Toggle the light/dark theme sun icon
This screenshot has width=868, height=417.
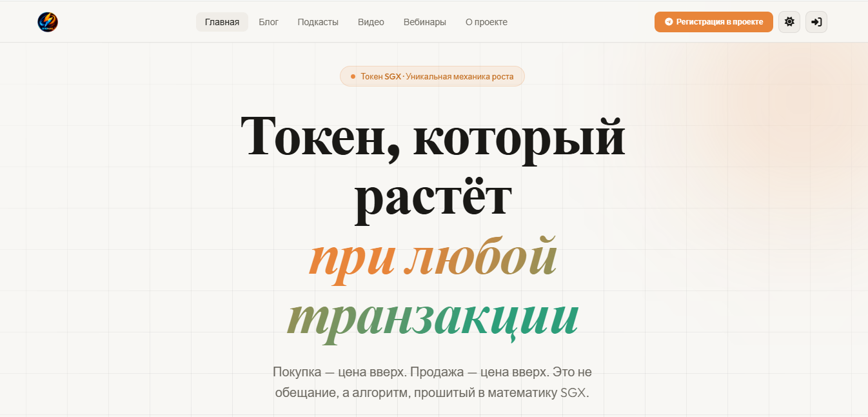789,22
